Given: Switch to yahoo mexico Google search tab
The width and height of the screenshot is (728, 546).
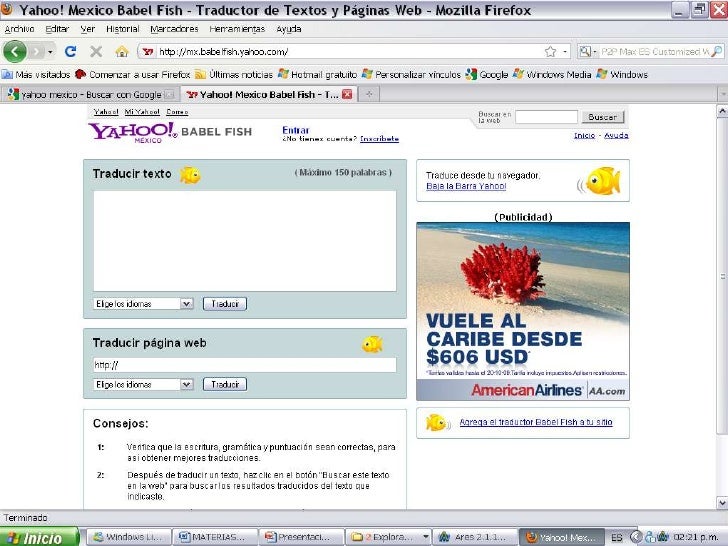Looking at the screenshot, I should [90, 95].
